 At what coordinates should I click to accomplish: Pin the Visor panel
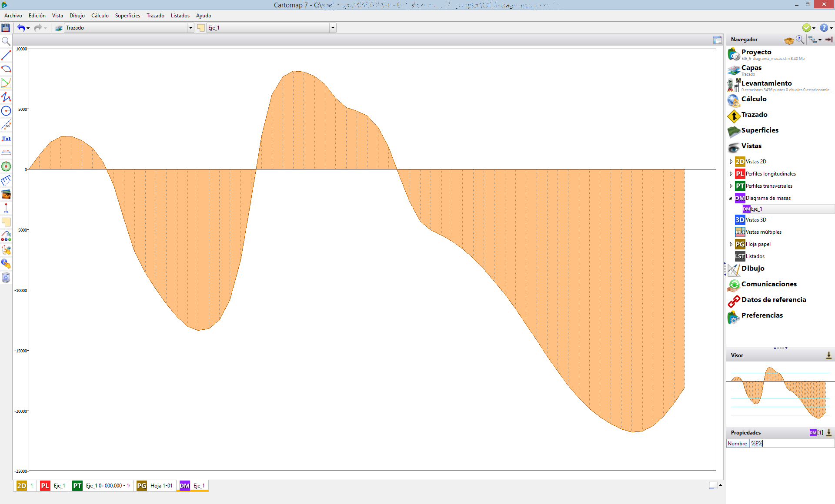tap(828, 355)
